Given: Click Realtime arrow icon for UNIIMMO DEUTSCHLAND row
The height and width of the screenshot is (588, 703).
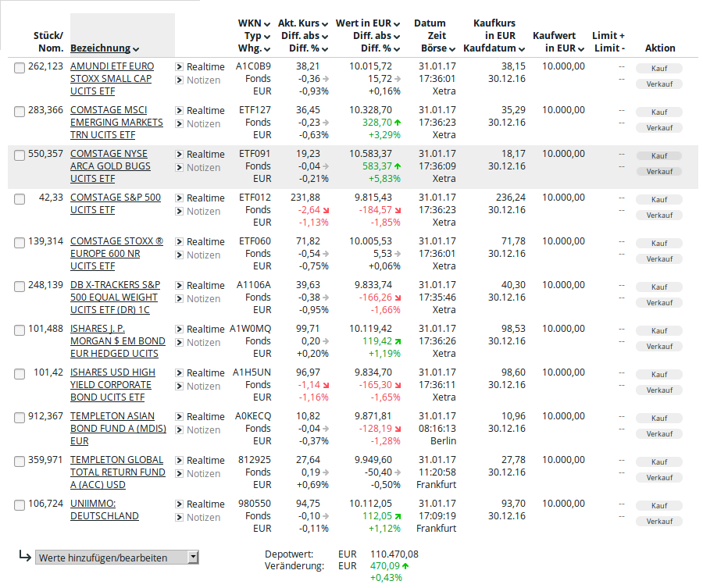Looking at the screenshot, I should coord(180,504).
